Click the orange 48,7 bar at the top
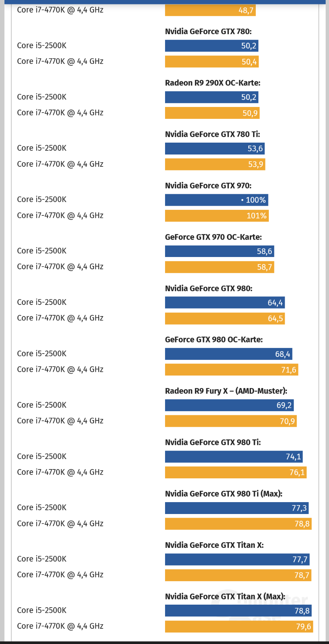Viewport: 329px width, 644px height. click(210, 10)
